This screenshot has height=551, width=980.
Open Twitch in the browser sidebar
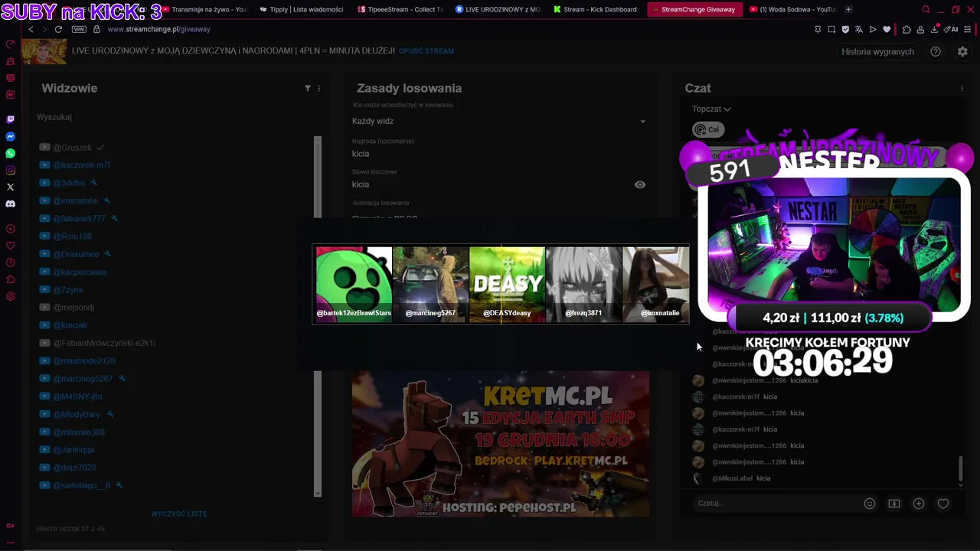click(11, 119)
